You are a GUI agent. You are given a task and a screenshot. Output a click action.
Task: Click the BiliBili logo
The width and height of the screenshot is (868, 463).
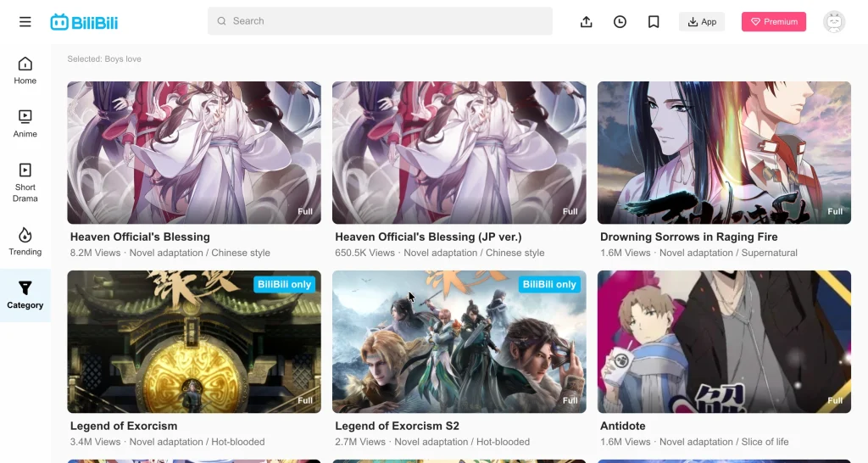tap(84, 22)
